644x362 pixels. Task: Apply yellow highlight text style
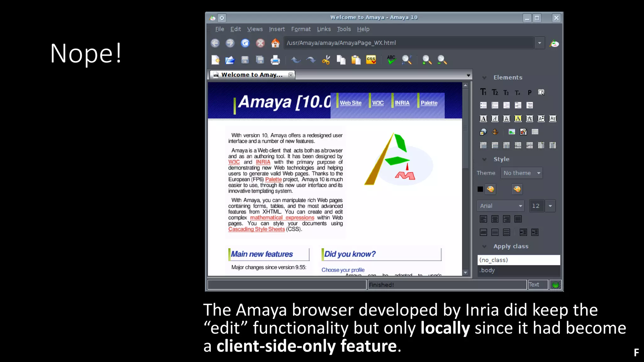point(518,118)
